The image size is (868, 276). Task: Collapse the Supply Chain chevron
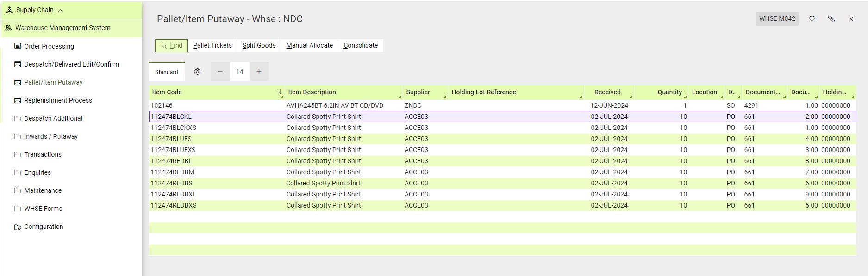click(x=61, y=10)
